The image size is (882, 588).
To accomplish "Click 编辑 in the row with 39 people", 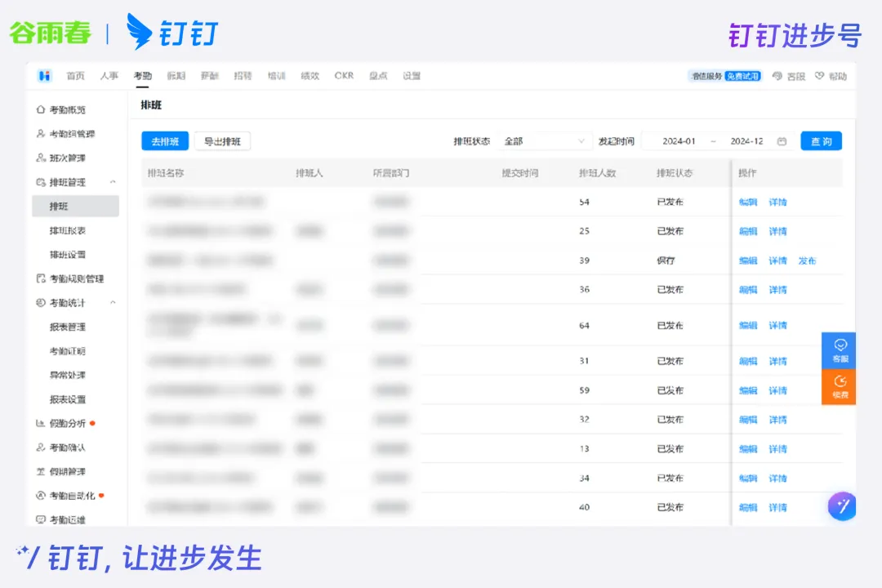I will click(x=748, y=261).
